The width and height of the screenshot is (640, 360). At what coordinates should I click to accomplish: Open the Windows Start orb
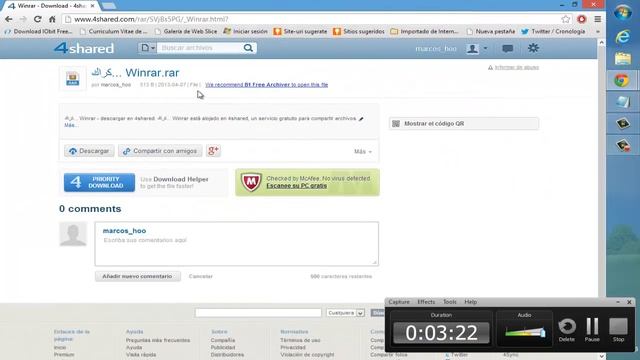click(x=623, y=13)
